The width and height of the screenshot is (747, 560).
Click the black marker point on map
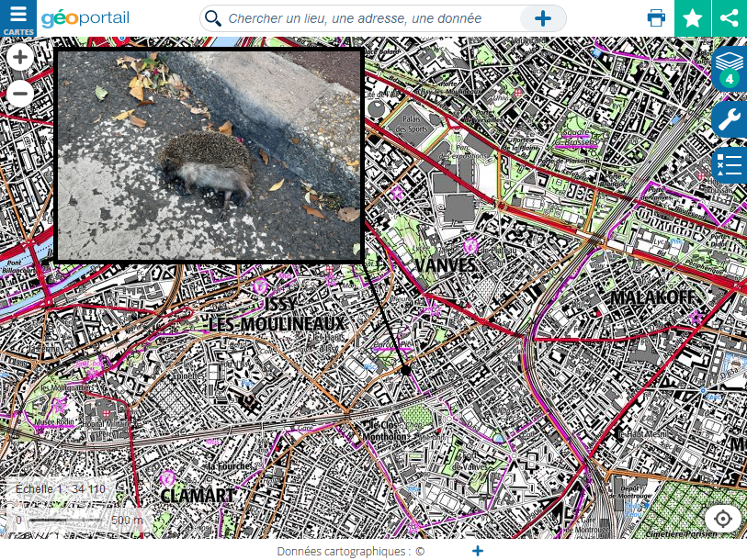tap(405, 370)
